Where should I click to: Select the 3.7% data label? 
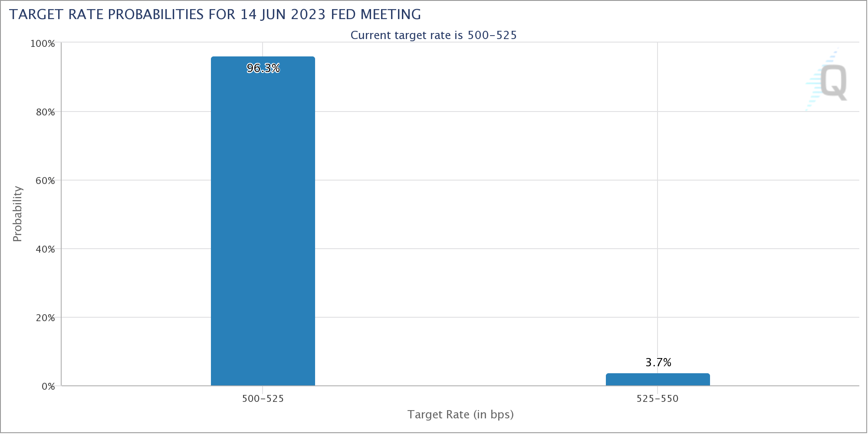[x=658, y=362]
